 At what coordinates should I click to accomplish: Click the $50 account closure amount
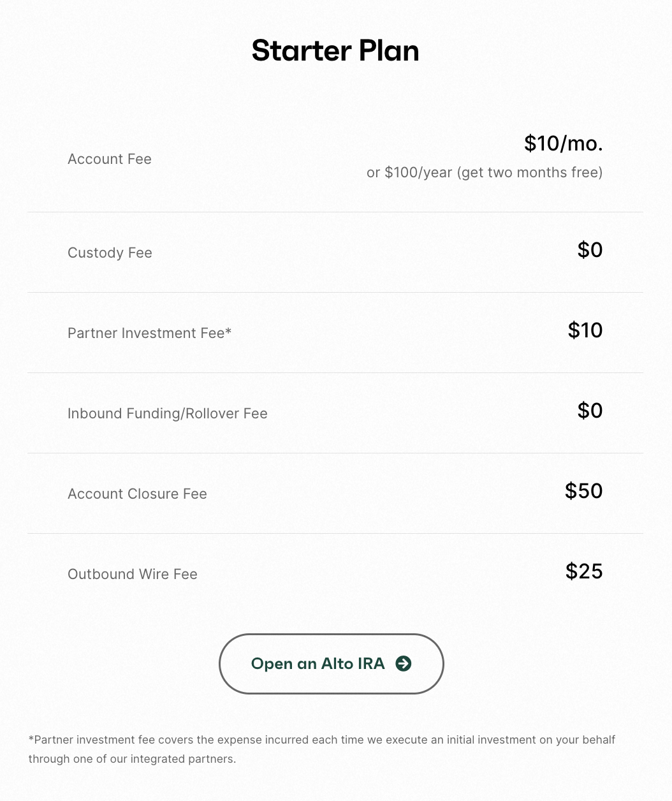pyautogui.click(x=584, y=490)
